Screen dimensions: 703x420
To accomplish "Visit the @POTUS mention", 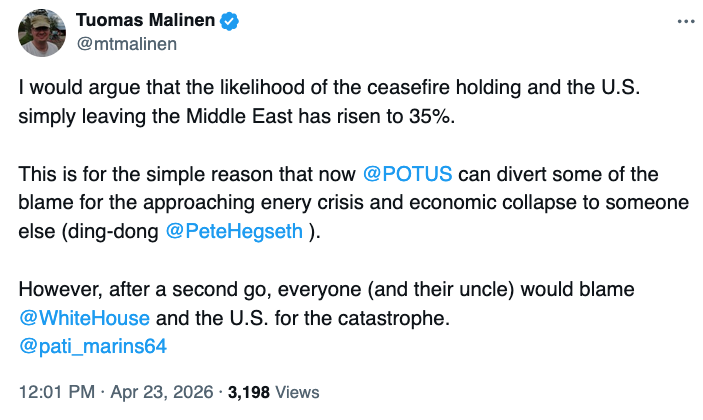I will click(407, 173).
